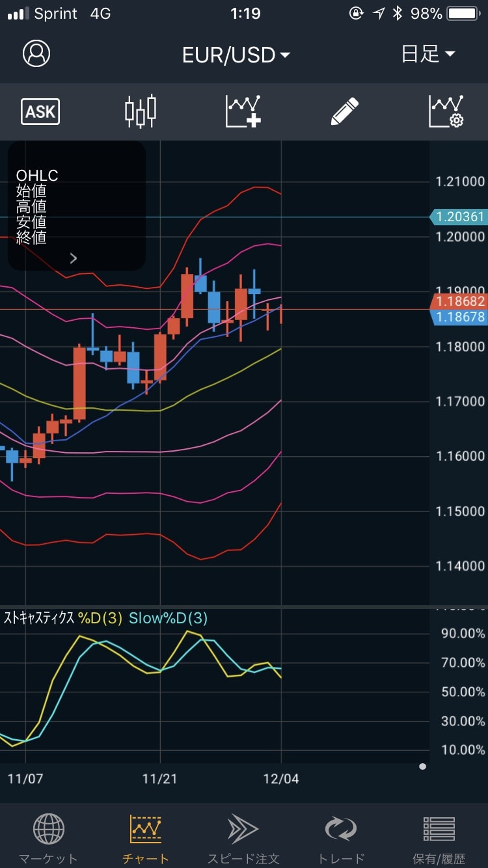Click the 11/07 date axis label

25,779
